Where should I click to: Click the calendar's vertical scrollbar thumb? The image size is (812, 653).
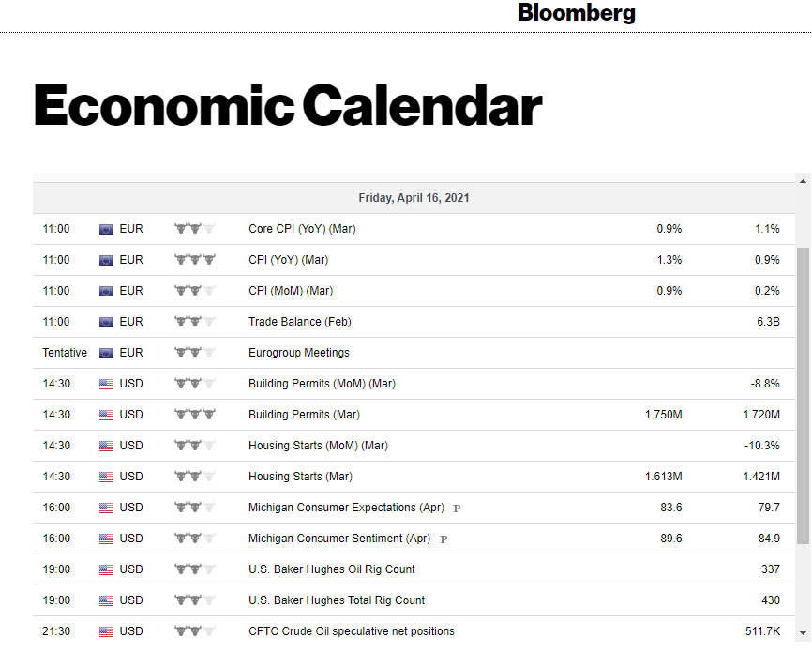coord(803,394)
